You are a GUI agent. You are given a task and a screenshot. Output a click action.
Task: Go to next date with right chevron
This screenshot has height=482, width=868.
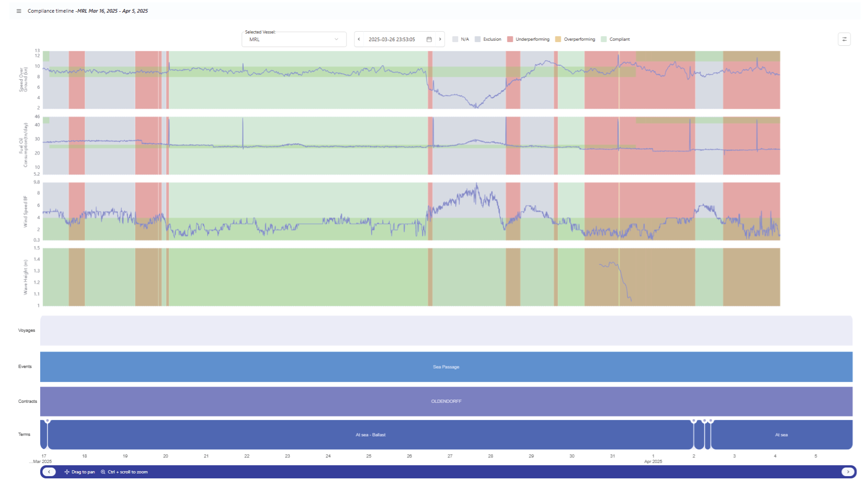440,39
